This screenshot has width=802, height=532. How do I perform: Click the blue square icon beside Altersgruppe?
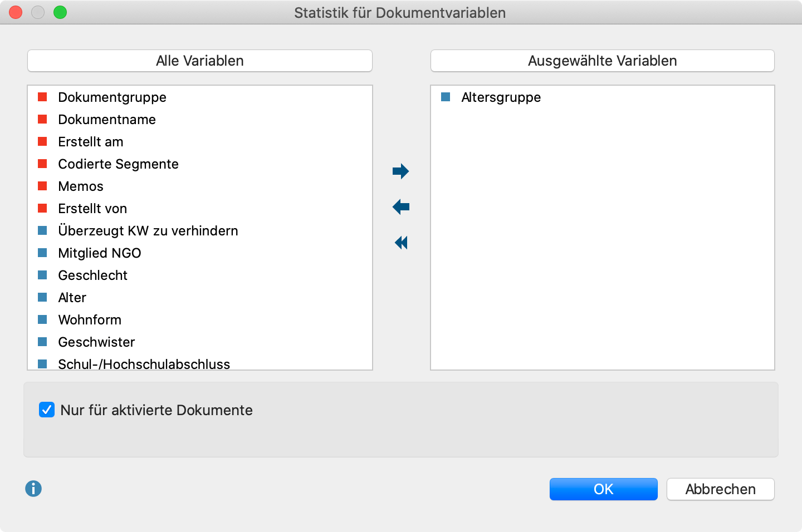tap(446, 97)
